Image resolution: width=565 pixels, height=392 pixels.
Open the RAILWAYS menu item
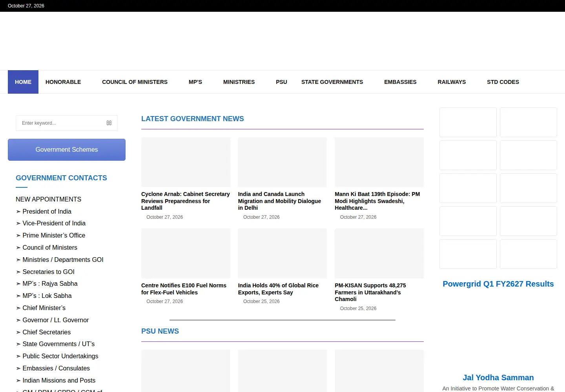(452, 82)
